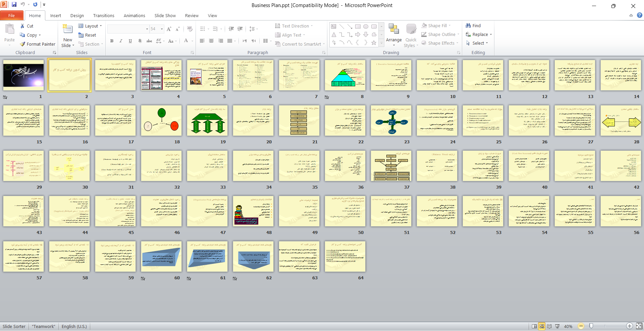The width and height of the screenshot is (644, 331).
Task: Click the Clear Formatting icon
Action: [x=190, y=29]
